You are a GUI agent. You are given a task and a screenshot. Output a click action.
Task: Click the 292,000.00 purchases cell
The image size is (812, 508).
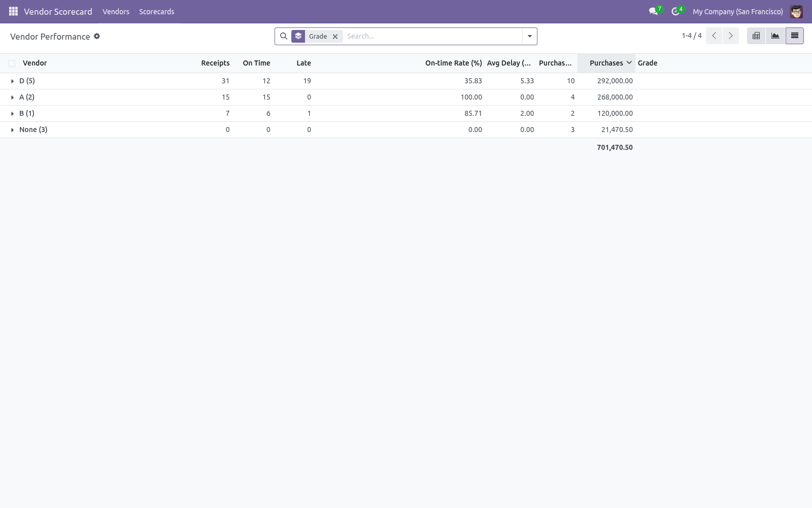[615, 81]
